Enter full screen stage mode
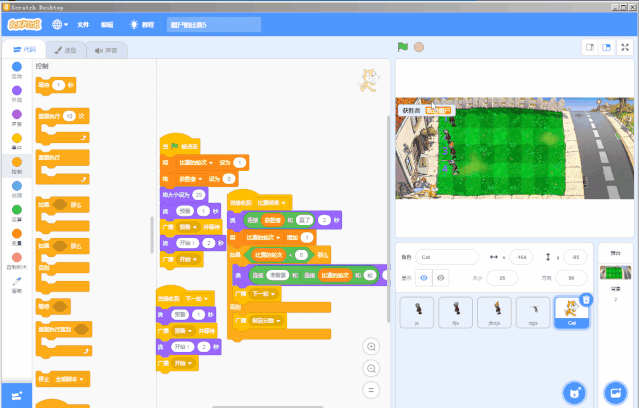 coord(625,47)
